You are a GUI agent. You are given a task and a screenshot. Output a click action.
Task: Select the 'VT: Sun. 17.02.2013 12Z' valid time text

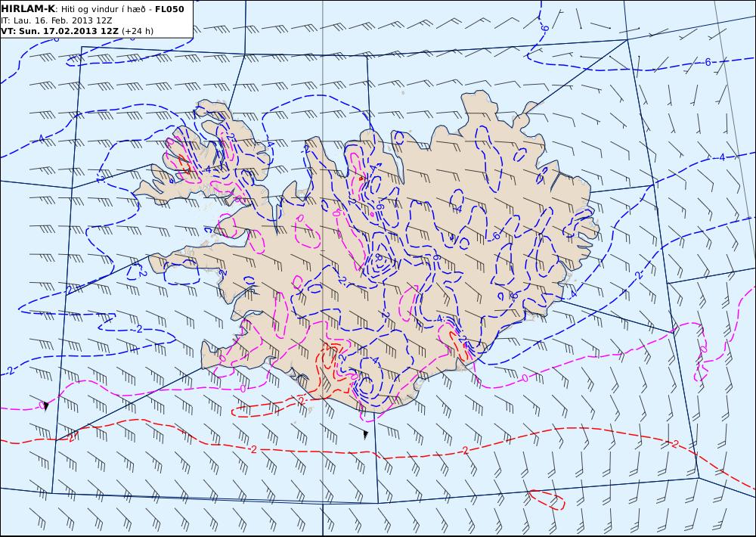coord(60,31)
